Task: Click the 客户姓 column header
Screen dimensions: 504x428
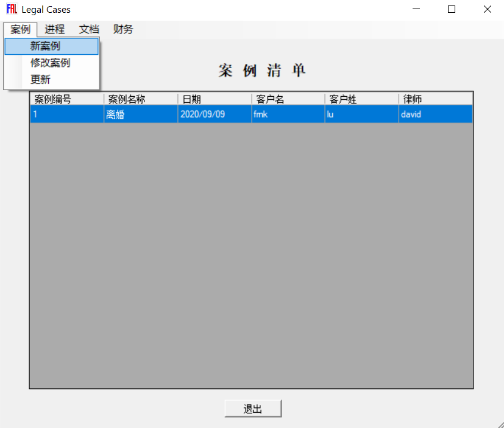Action: [x=361, y=99]
